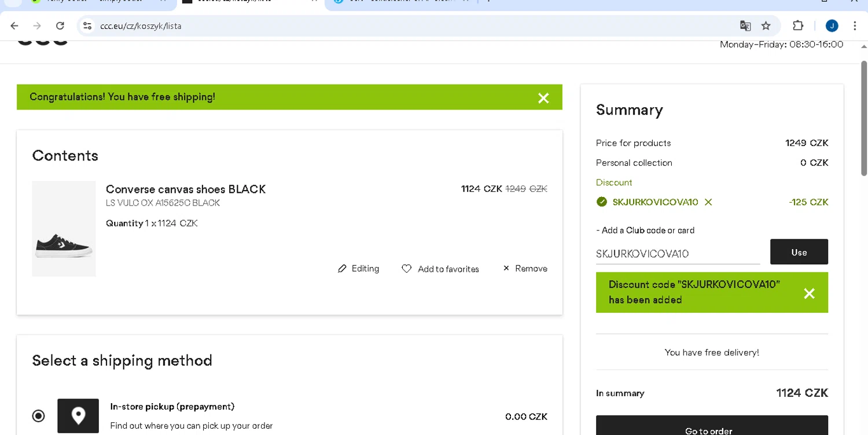This screenshot has height=435, width=868.
Task: Click the 'You have free delivery!' text
Action: 712,352
